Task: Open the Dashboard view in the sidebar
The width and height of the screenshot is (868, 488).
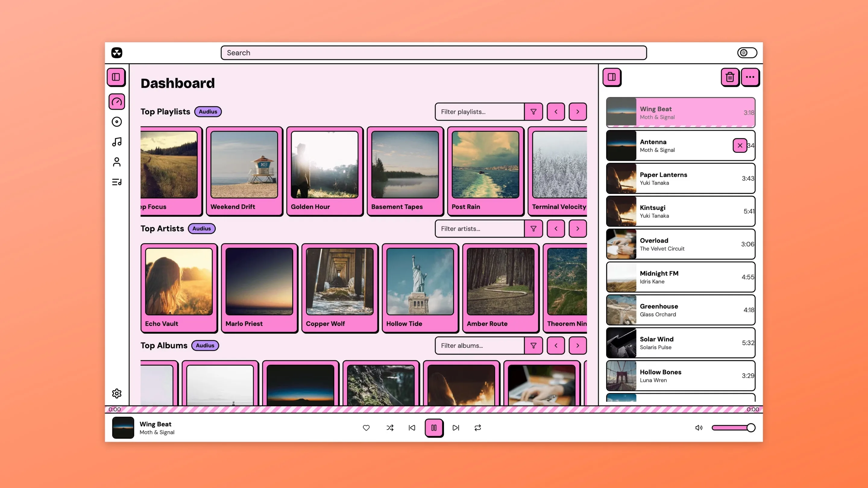Action: pos(117,102)
